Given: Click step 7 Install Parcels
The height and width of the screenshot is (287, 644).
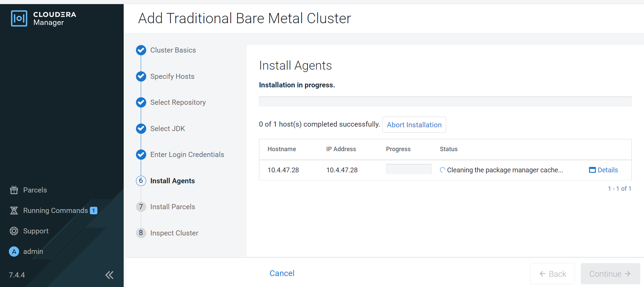Looking at the screenshot, I should coord(172,207).
